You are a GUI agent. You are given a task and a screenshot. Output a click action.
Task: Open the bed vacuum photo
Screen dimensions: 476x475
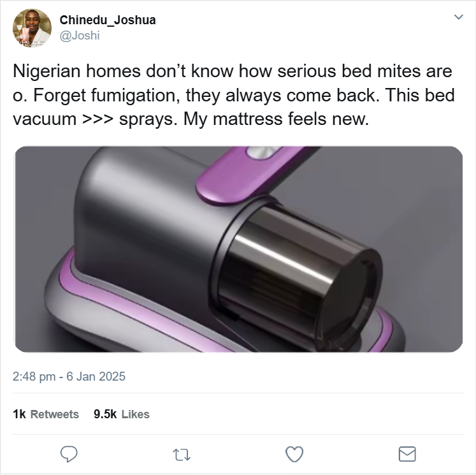tap(238, 249)
